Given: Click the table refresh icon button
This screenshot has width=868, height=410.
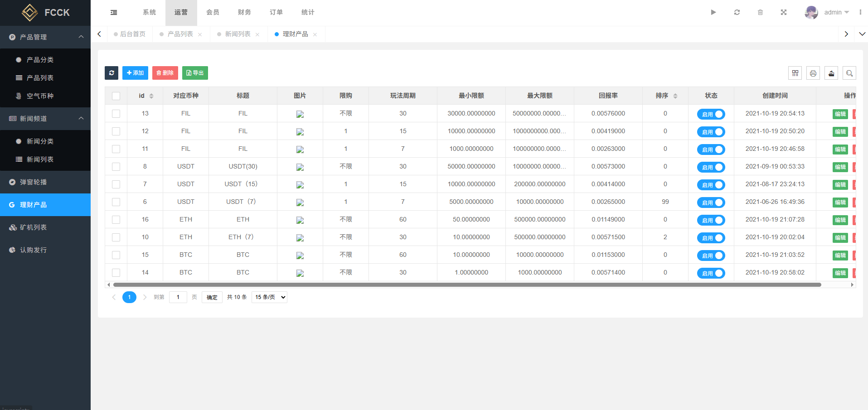Looking at the screenshot, I should [112, 73].
